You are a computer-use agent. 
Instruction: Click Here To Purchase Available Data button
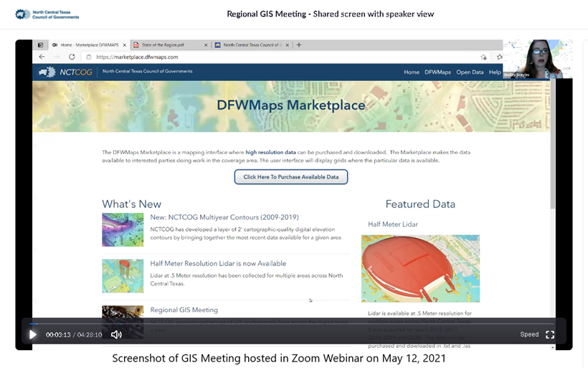(x=291, y=176)
